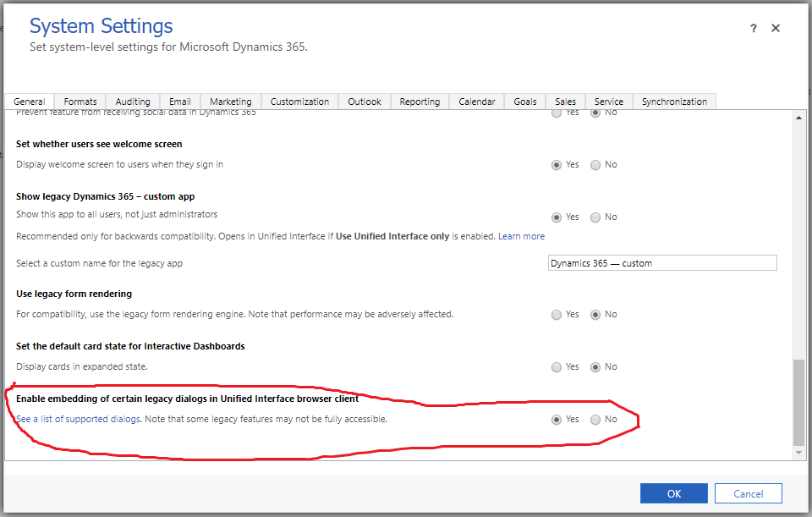Click the 'System Settings' title text

coord(101,26)
